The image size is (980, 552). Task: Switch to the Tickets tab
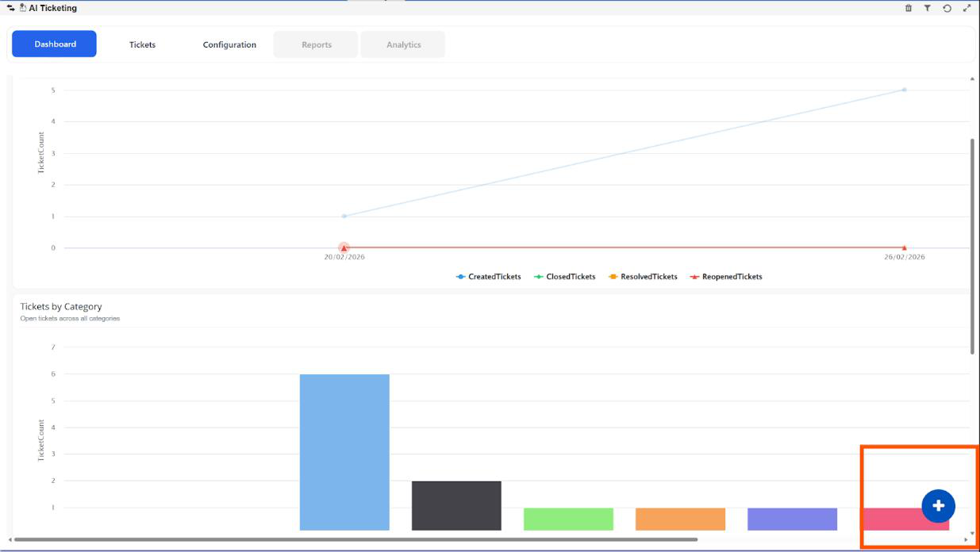141,44
